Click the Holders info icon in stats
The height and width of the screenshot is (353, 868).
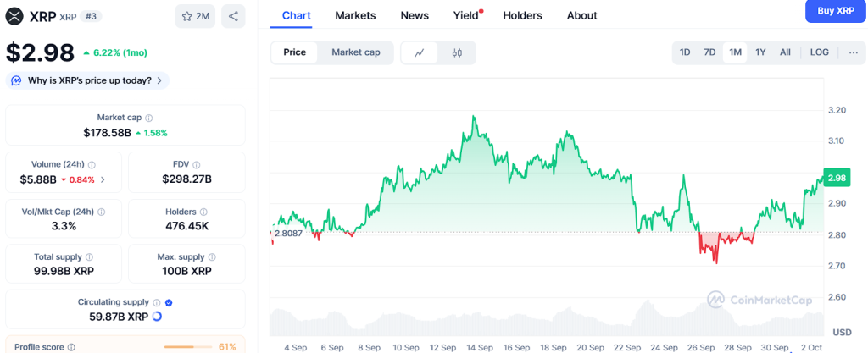coord(204,212)
